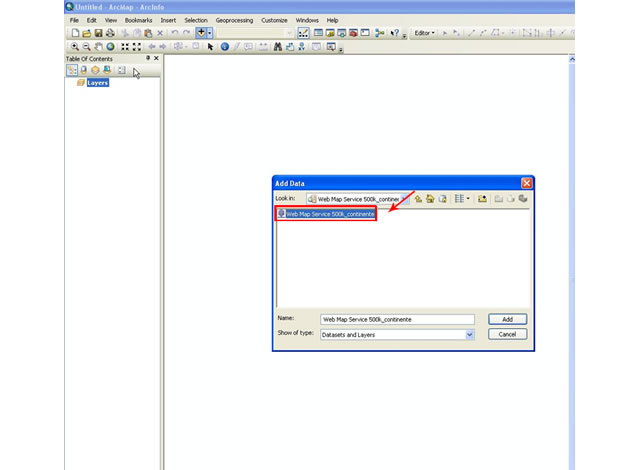Select the Zoom Out tool
638x470 pixels.
tap(86, 47)
